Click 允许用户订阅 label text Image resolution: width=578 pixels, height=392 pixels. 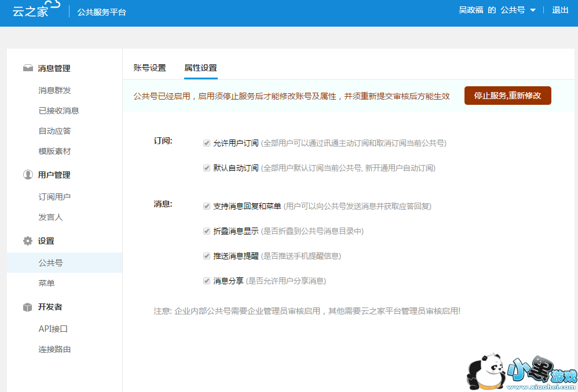[236, 143]
